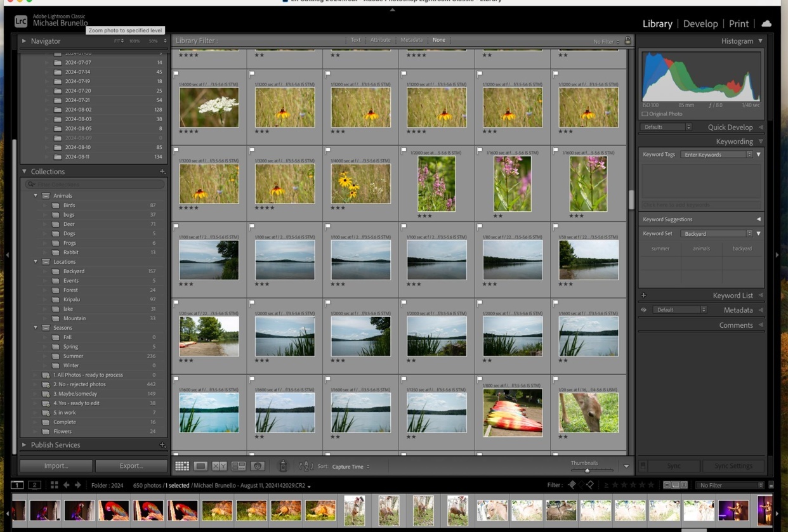Expand the Navigator panel

pyautogui.click(x=24, y=41)
